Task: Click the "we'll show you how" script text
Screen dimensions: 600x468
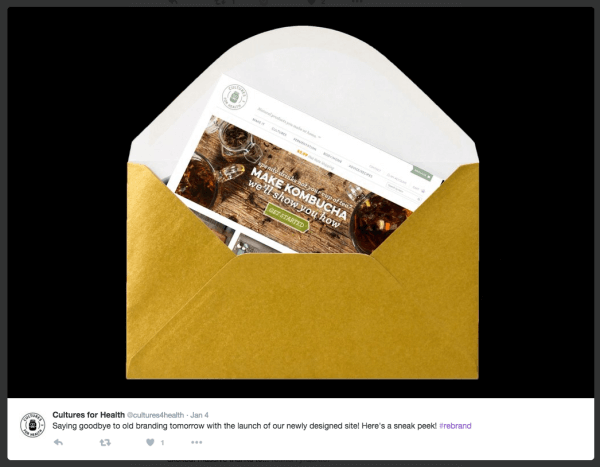Action: [x=294, y=204]
